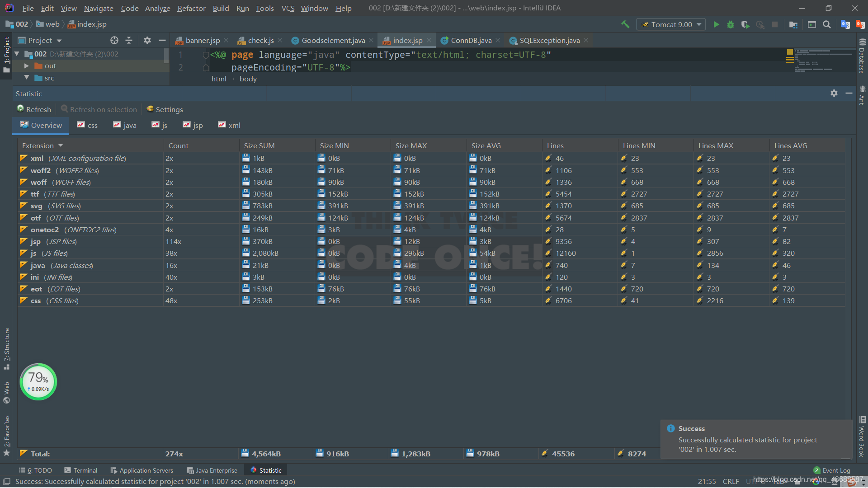Open the Structure tool window
This screenshot has width=868, height=488.
point(7,348)
